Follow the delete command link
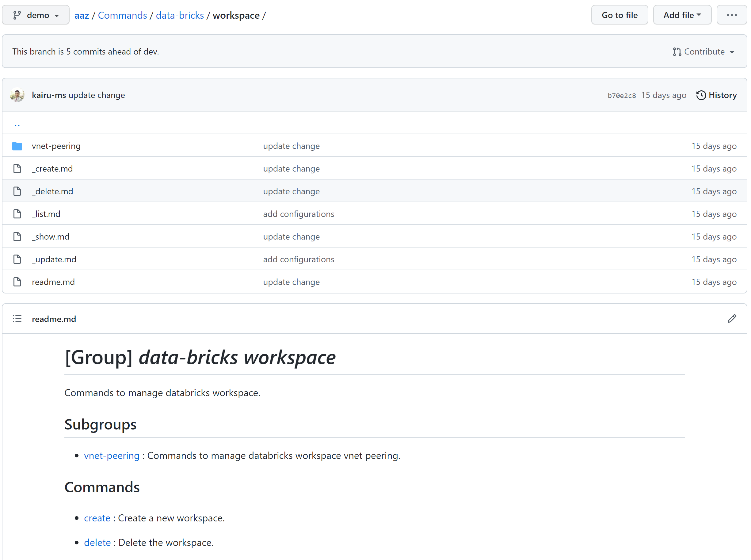Screen dimensions: 751x560 97,543
